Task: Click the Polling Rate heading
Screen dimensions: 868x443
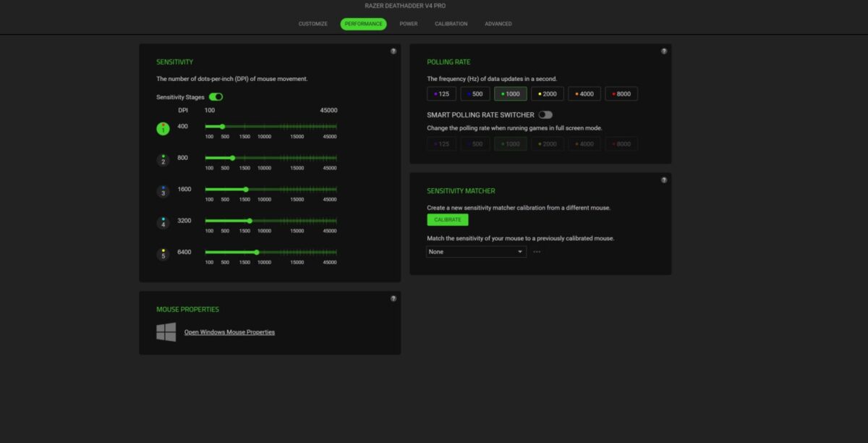Action: click(x=448, y=62)
